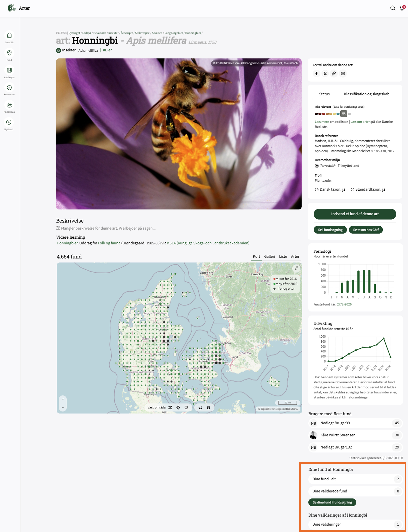The width and height of the screenshot is (408, 532).
Task: Select the Liste tab
Action: coord(283,257)
